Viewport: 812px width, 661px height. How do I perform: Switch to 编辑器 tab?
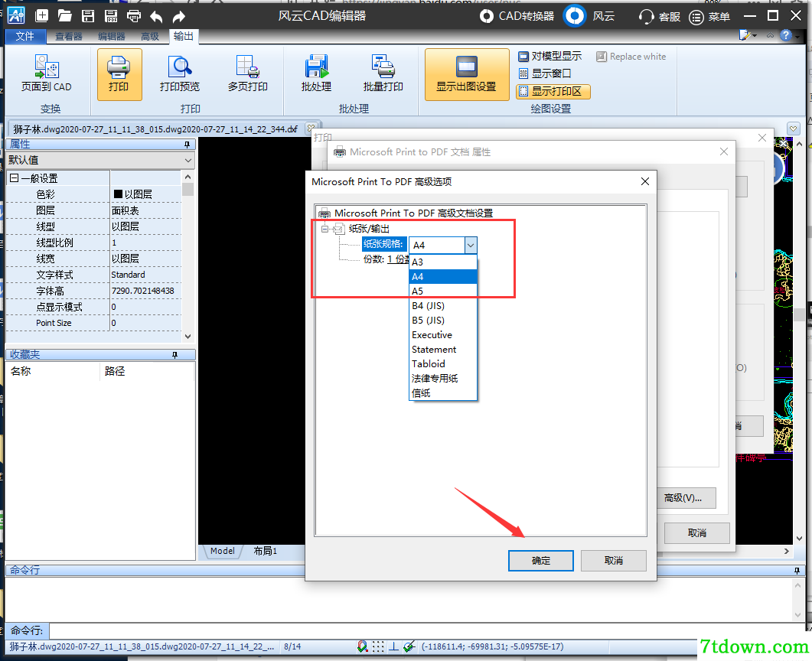pos(111,36)
